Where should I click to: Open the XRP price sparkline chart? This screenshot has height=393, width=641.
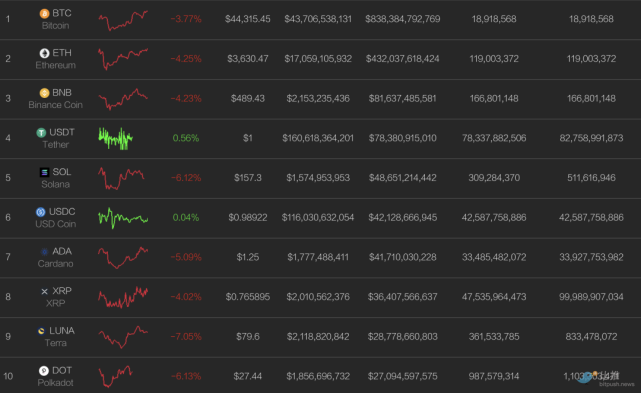(x=123, y=297)
